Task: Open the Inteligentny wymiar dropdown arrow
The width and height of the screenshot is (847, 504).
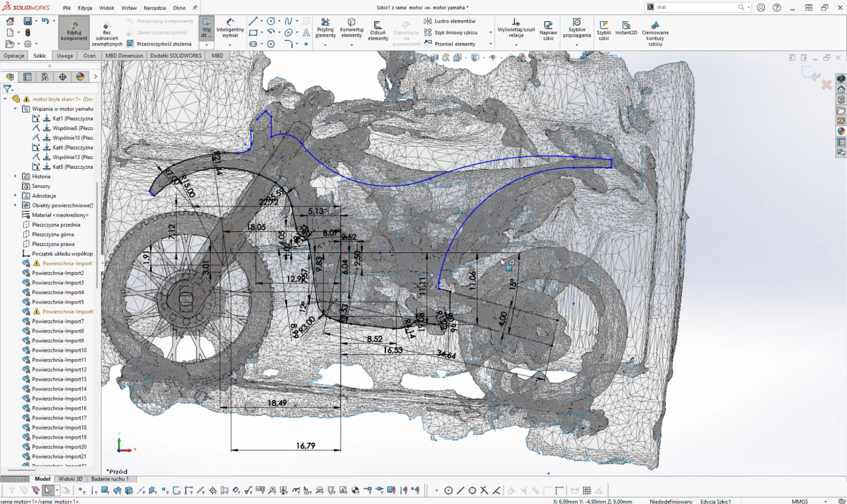Action: pos(230,45)
